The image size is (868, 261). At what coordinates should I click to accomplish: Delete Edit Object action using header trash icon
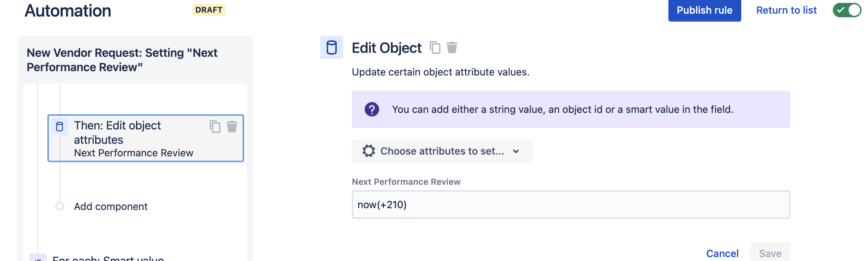[x=452, y=47]
